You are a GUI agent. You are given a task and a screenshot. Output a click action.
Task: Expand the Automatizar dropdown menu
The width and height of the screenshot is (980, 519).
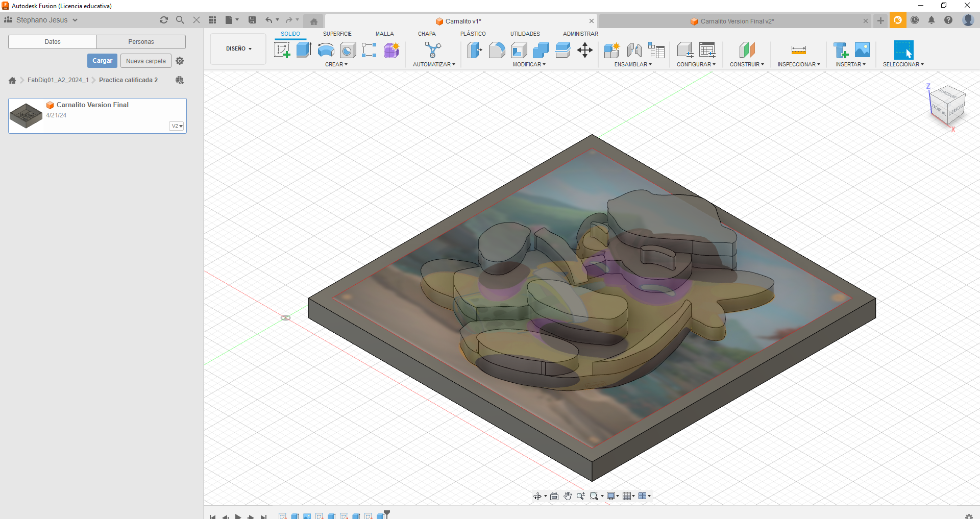pos(434,64)
